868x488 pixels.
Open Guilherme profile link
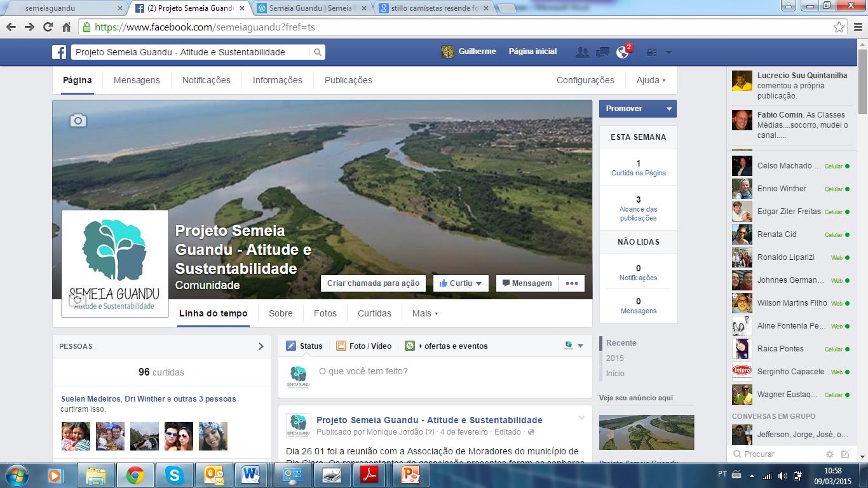(x=468, y=51)
